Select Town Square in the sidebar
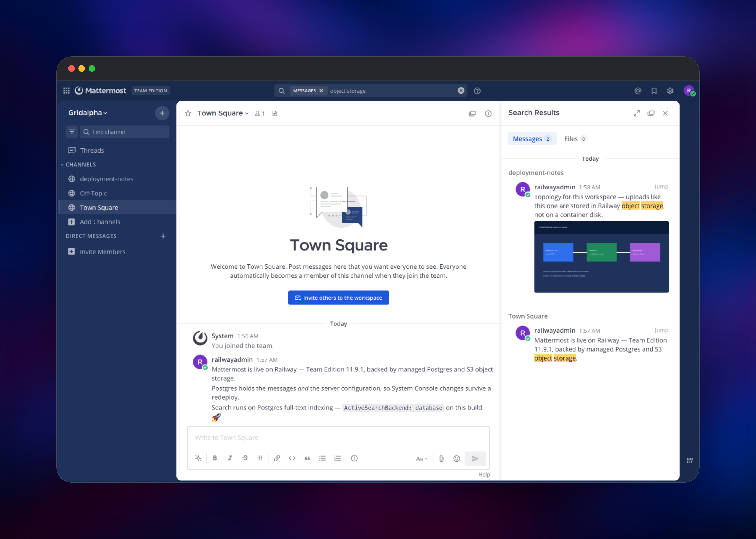 (x=118, y=208)
